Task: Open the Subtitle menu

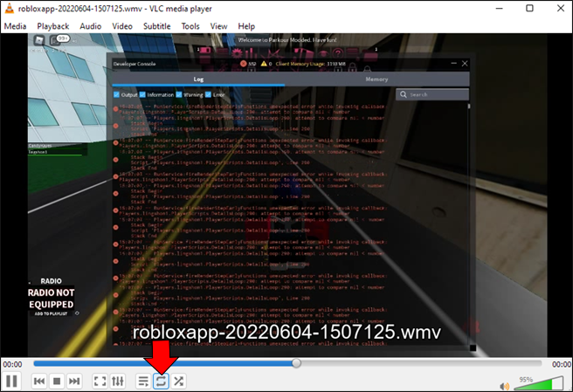Action: point(156,26)
